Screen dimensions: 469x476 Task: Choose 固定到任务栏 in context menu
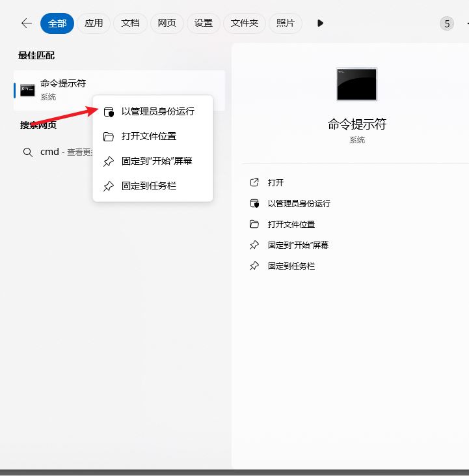tap(153, 186)
